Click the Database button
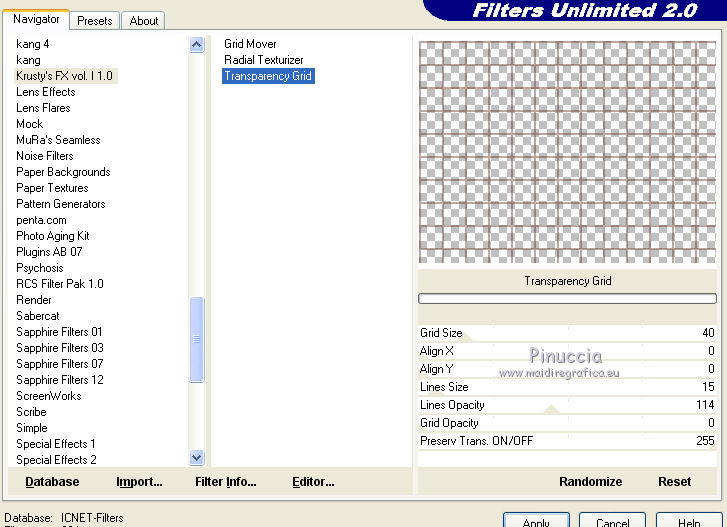Image resolution: width=727 pixels, height=527 pixels. (52, 482)
